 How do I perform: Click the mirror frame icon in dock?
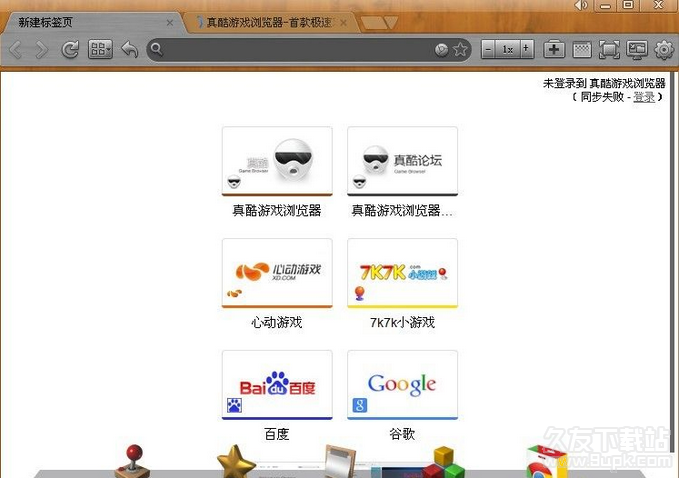(340, 462)
